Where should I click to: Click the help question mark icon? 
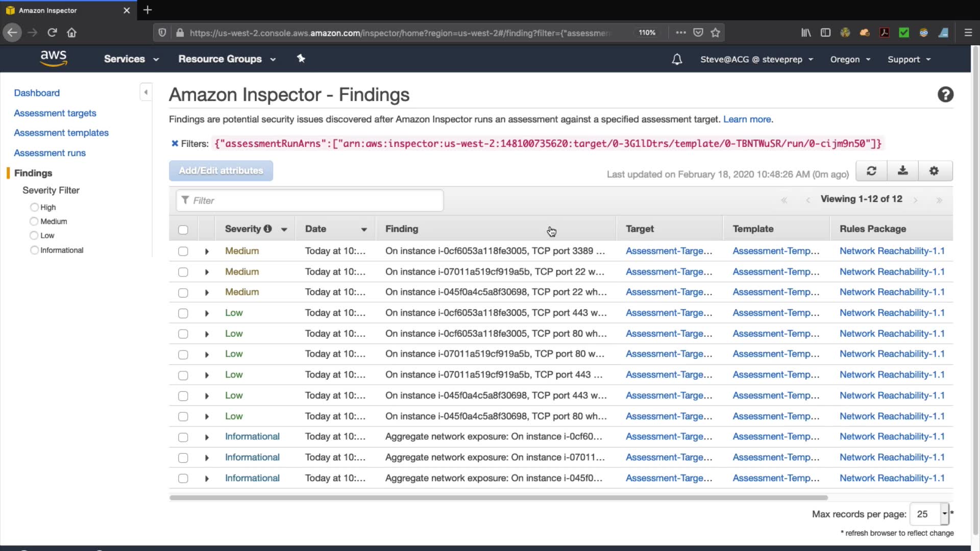[945, 95]
